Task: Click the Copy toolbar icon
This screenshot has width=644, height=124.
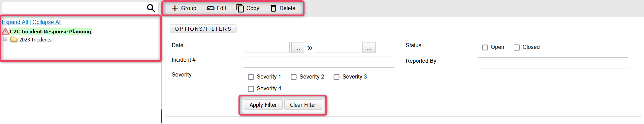Action: coord(240,8)
